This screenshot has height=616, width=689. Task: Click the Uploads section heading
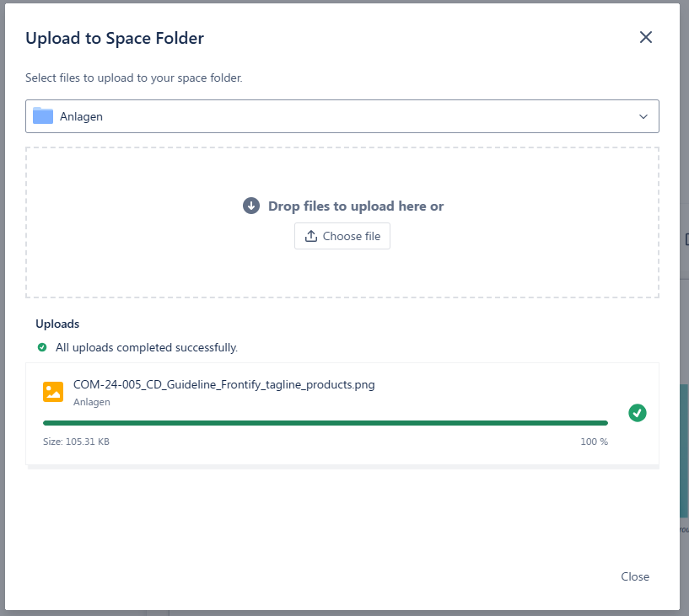point(57,324)
